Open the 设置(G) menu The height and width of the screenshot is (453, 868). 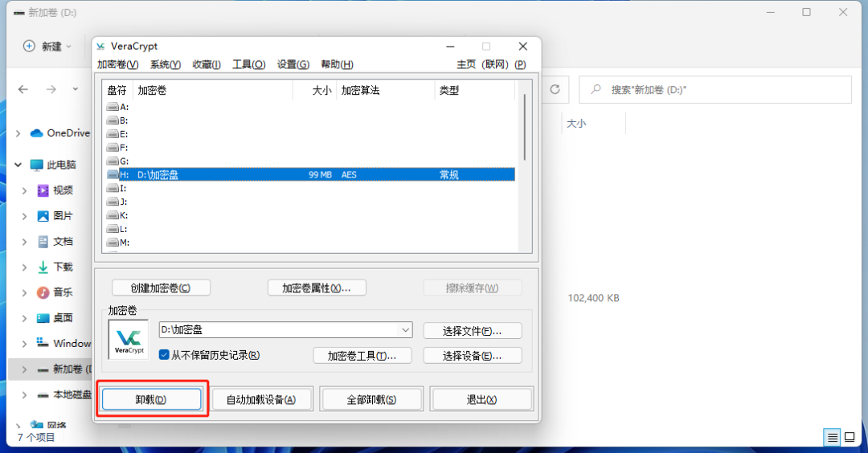293,65
